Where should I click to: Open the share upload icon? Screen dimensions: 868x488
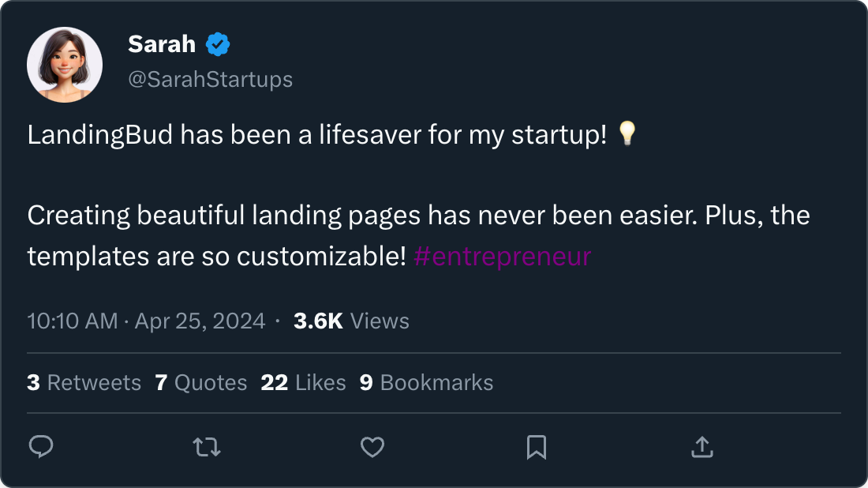[702, 448]
